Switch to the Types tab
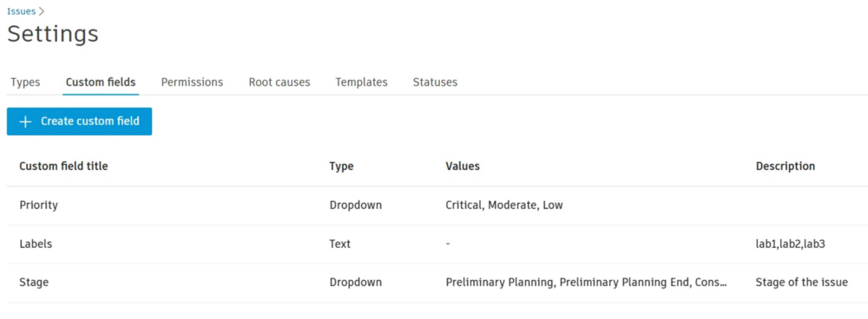The image size is (868, 319). pos(25,82)
